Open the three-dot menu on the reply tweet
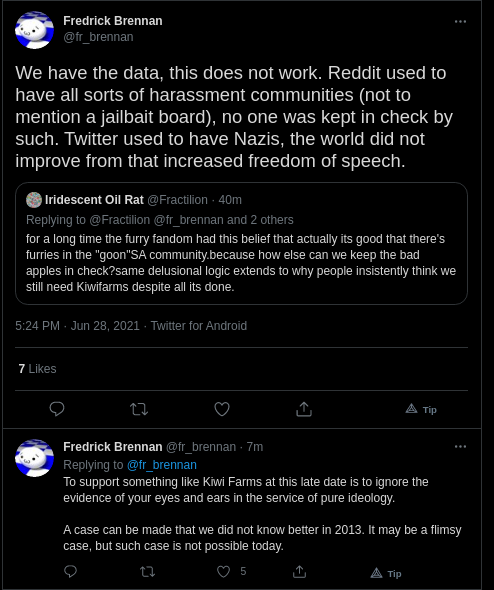This screenshot has width=494, height=590. [461, 447]
